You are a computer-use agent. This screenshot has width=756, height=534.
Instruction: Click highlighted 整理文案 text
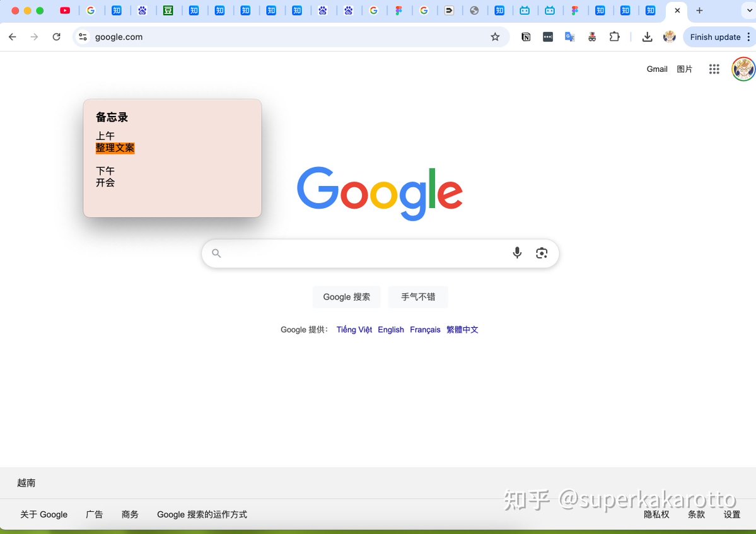point(115,148)
